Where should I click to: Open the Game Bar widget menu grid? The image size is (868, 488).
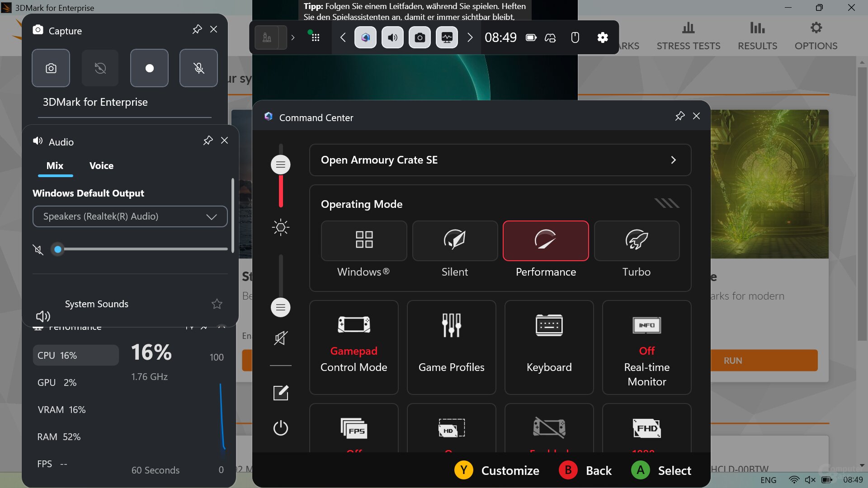(315, 38)
